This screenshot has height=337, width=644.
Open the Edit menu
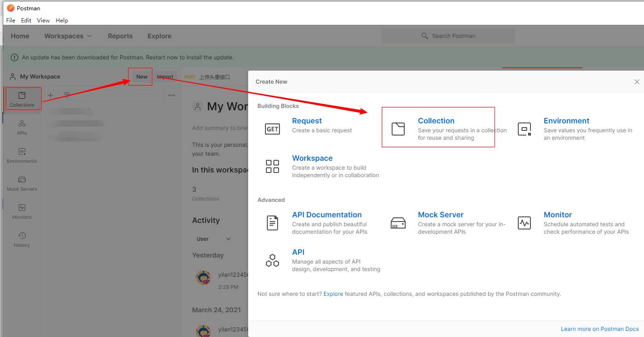coord(26,20)
